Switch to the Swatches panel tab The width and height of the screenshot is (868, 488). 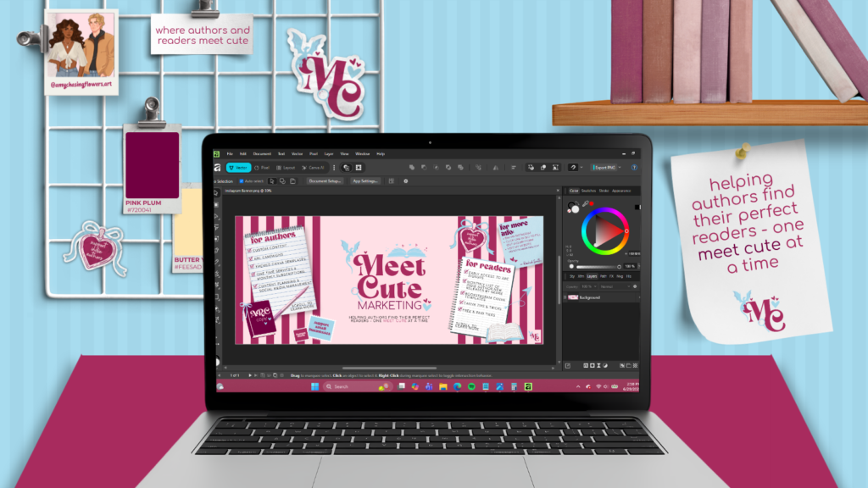[x=588, y=191]
